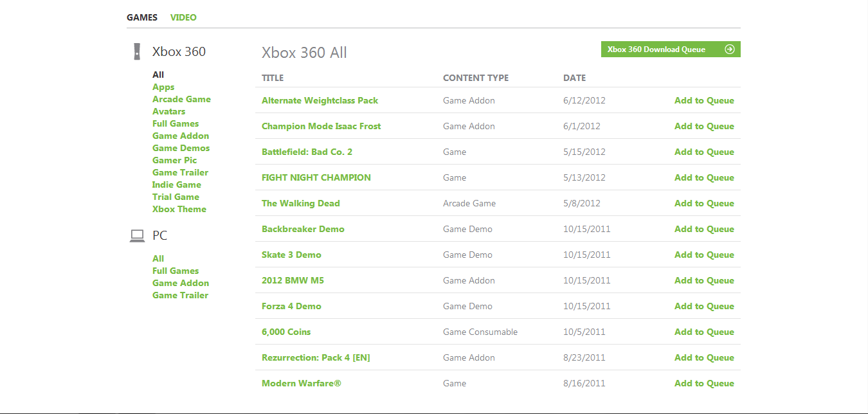Open 2012 BMW M5 title
Viewport: 868px width, 414px height.
click(x=293, y=280)
